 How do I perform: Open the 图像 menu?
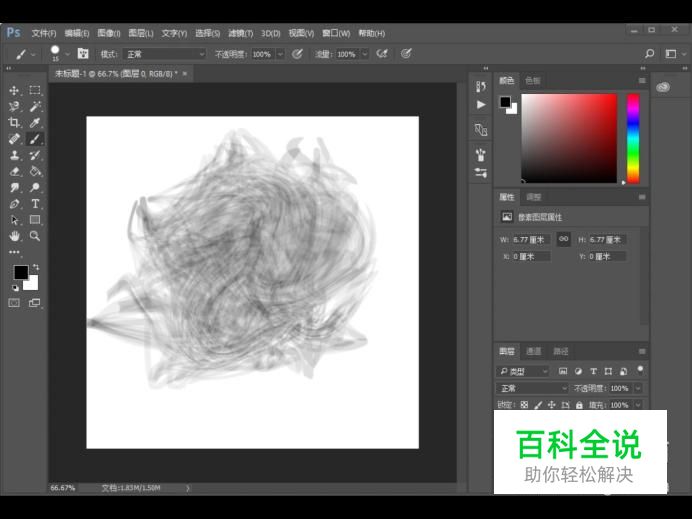tap(109, 33)
